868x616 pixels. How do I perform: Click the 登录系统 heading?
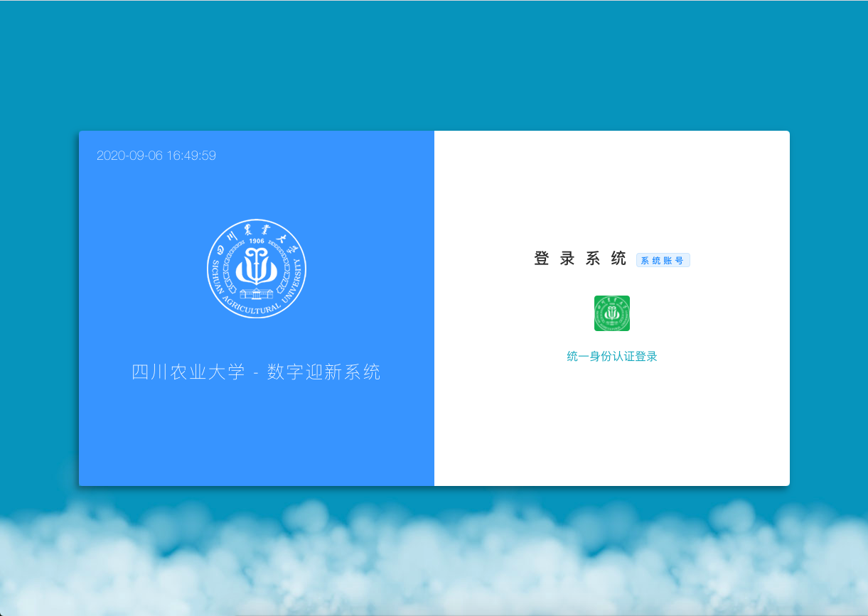(580, 259)
